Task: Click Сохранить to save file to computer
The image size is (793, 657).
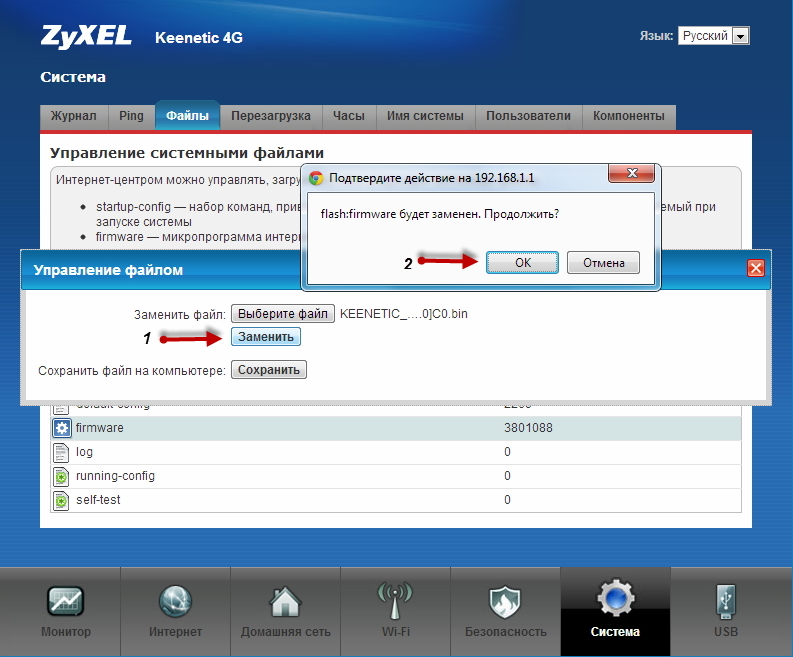Action: pyautogui.click(x=268, y=370)
